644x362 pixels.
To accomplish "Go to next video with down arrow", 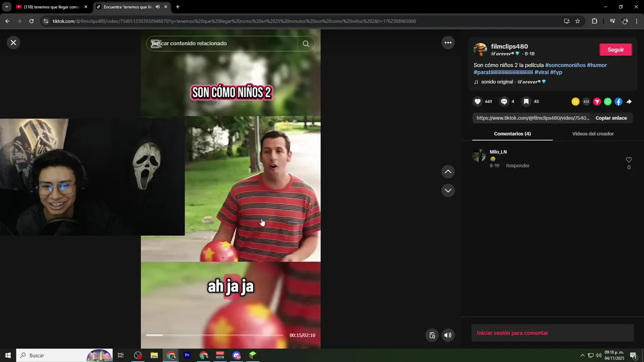I will pyautogui.click(x=448, y=191).
